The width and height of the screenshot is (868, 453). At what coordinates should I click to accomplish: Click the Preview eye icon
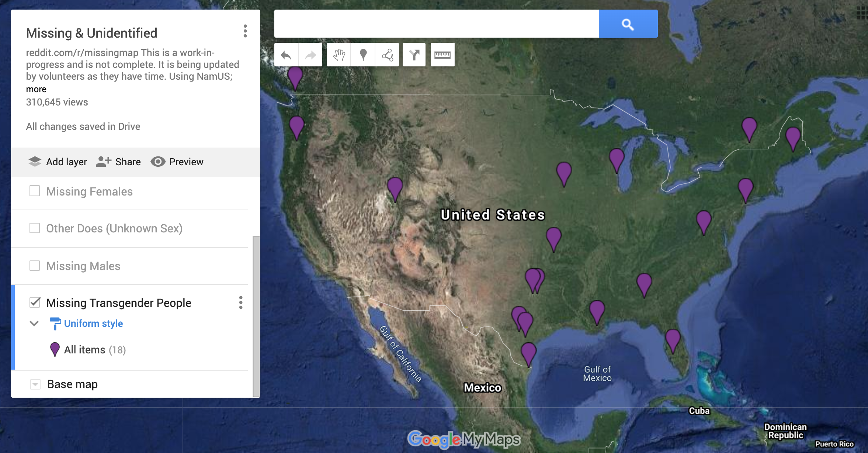tap(158, 162)
